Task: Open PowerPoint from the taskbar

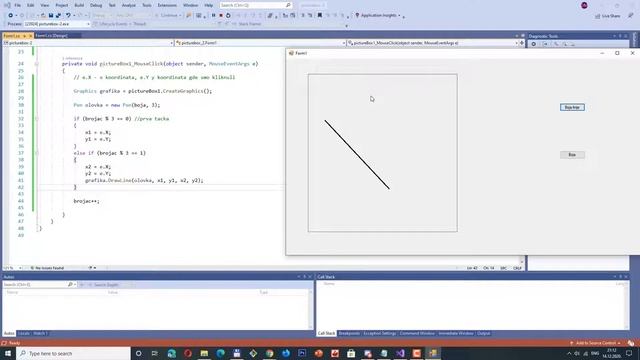Action: coord(319,353)
